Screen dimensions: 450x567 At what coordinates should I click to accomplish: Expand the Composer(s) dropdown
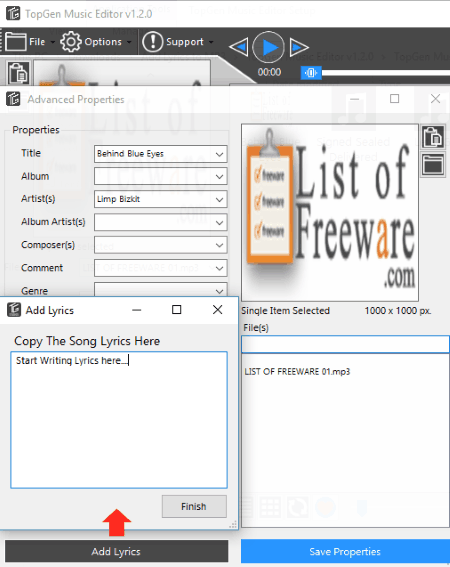[219, 245]
